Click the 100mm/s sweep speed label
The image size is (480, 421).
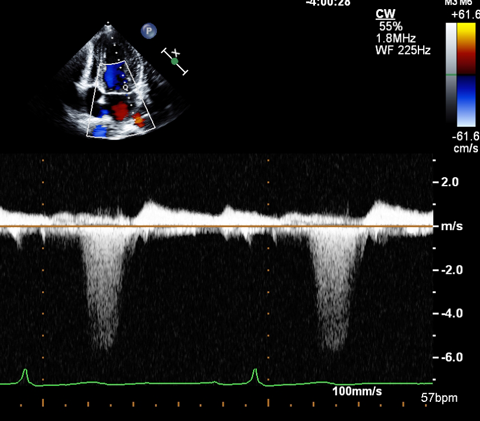357,391
